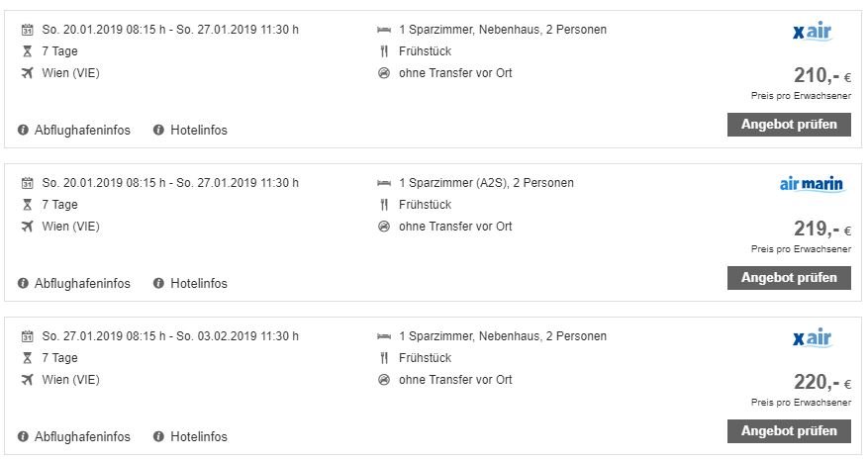The height and width of the screenshot is (461, 868).
Task: Click info icon before Abflughafeninfos in first offer
Action: click(x=23, y=130)
